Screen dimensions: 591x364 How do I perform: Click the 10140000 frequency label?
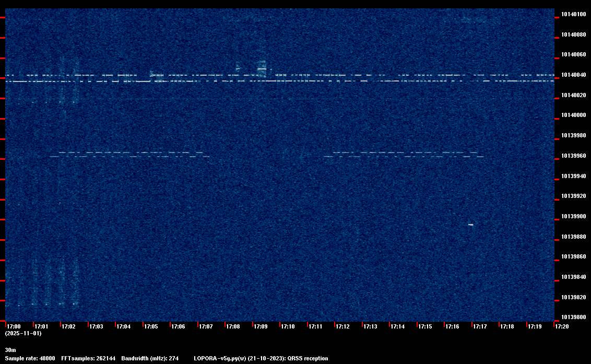pos(574,115)
